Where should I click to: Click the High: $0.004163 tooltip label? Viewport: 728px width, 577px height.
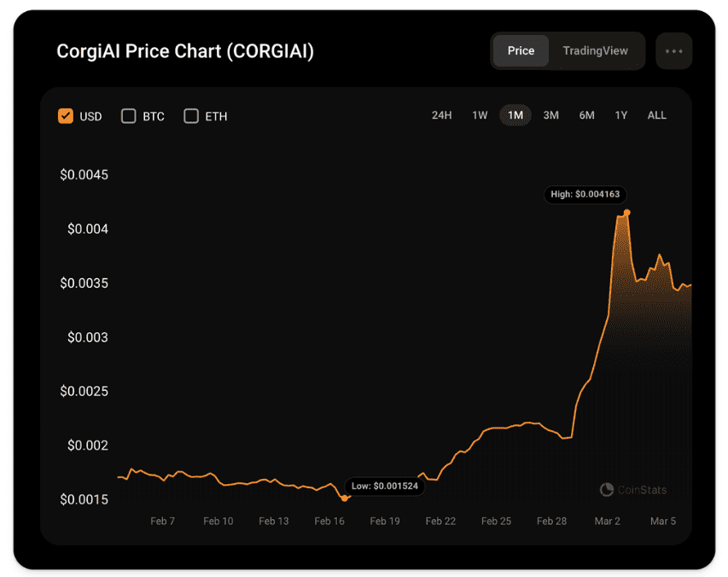[x=585, y=195]
